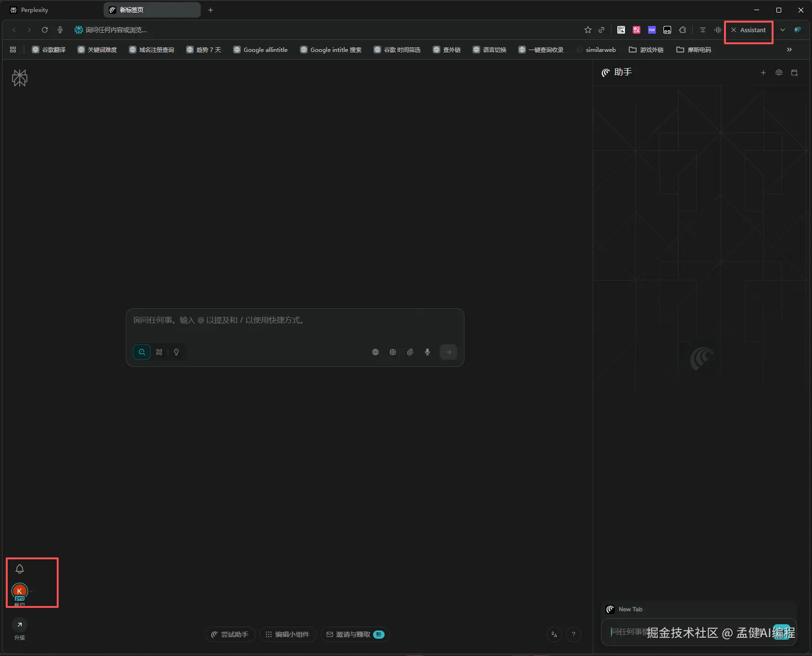Start dictation with query box microphone
This screenshot has width=812, height=656.
[427, 352]
